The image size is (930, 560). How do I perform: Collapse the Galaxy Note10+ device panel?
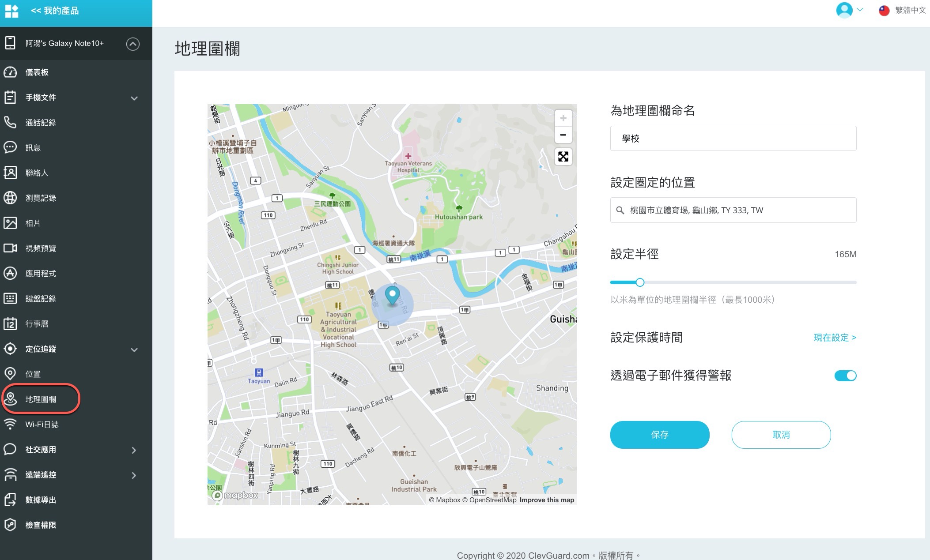point(133,44)
